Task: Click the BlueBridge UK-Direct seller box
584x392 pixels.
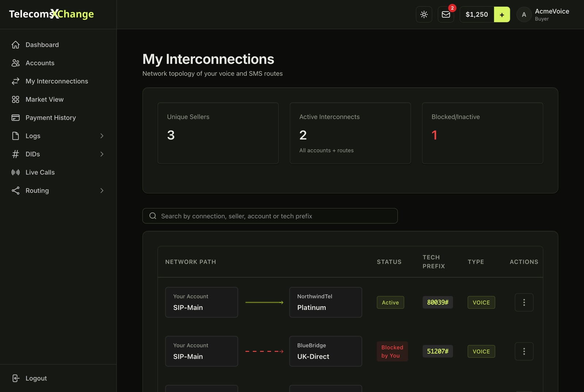Action: point(326,351)
